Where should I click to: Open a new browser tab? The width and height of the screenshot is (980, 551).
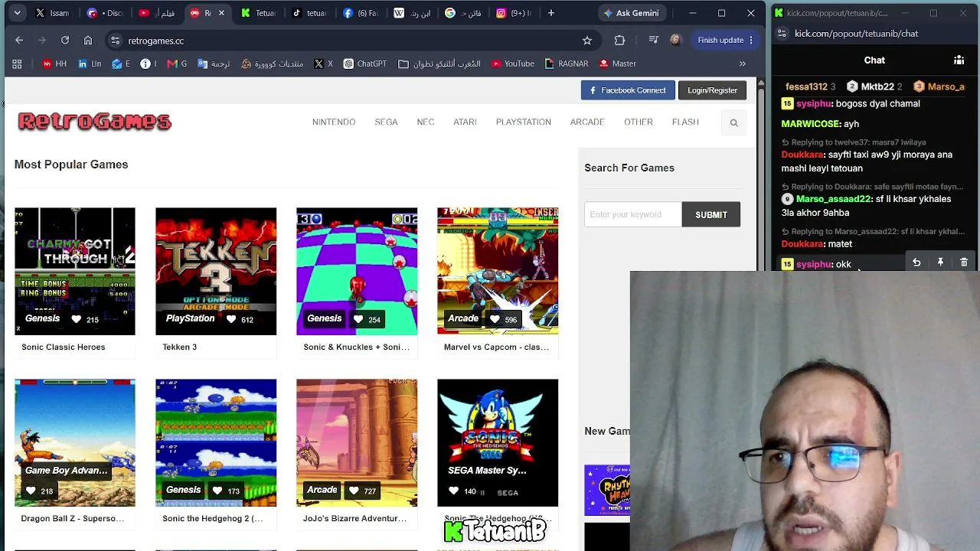(x=550, y=13)
